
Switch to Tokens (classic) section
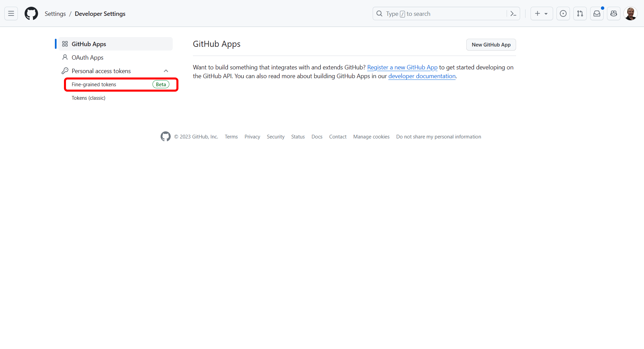[x=88, y=98]
